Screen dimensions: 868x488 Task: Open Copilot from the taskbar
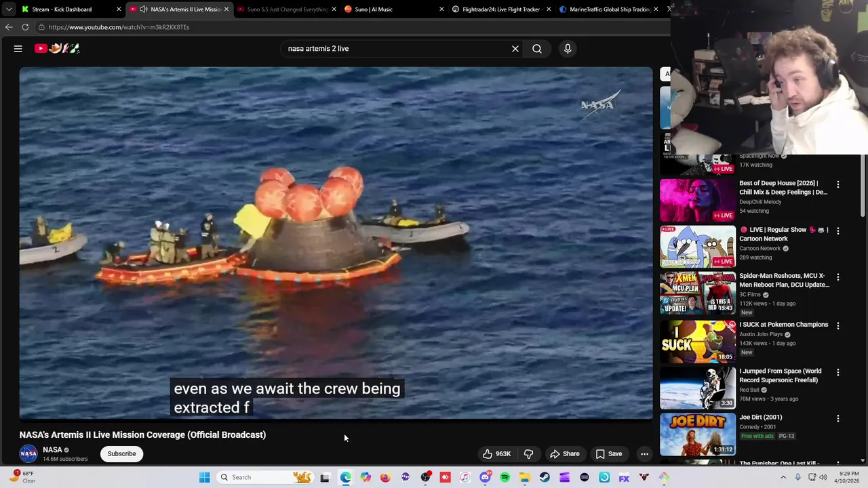(366, 477)
